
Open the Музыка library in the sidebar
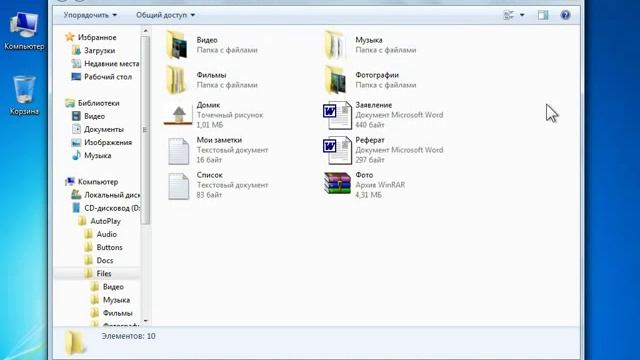click(x=98, y=156)
